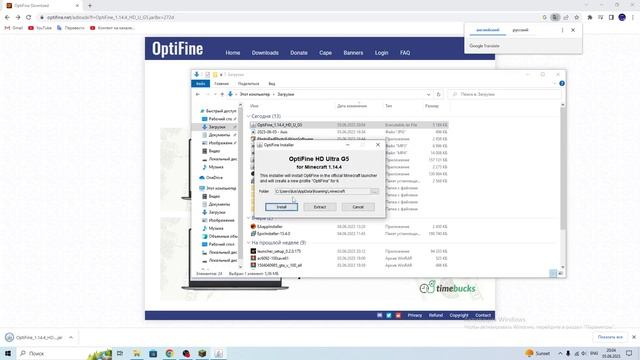The width and height of the screenshot is (640, 360).
Task: Select pinned Документы under Quick access
Action: click(x=219, y=135)
